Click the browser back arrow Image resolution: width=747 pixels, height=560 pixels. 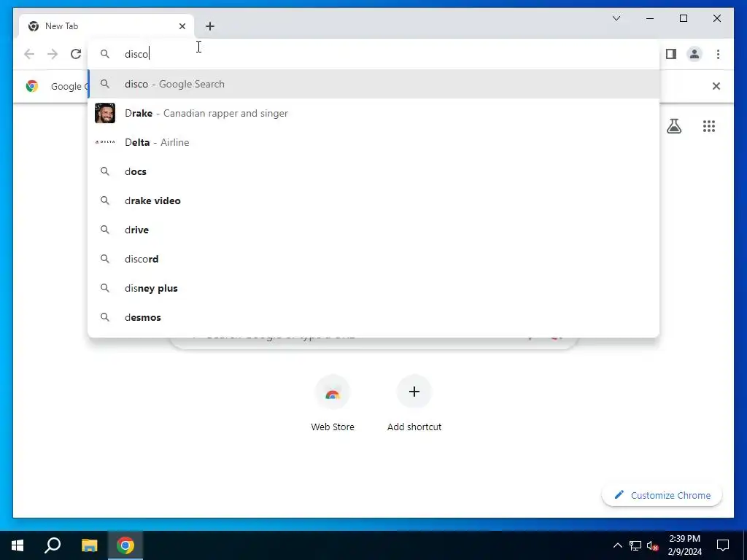pos(29,54)
